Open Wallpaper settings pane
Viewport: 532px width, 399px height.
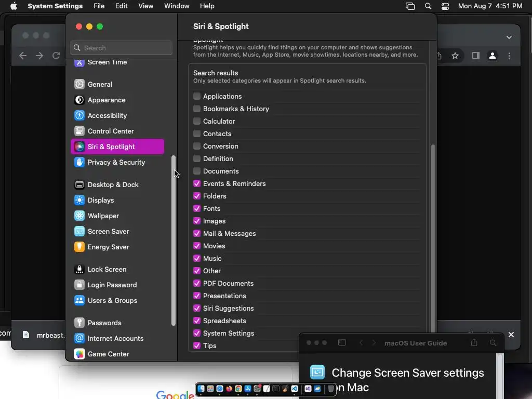117,216
